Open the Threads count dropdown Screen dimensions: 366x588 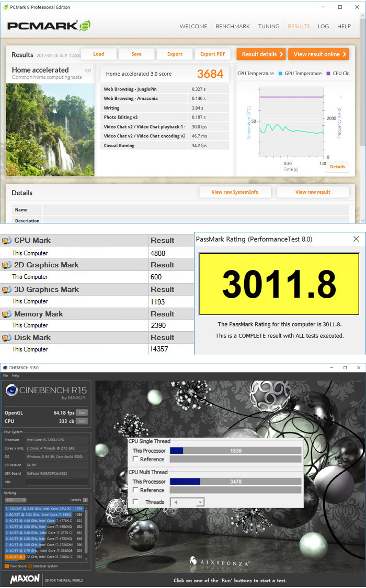click(200, 502)
